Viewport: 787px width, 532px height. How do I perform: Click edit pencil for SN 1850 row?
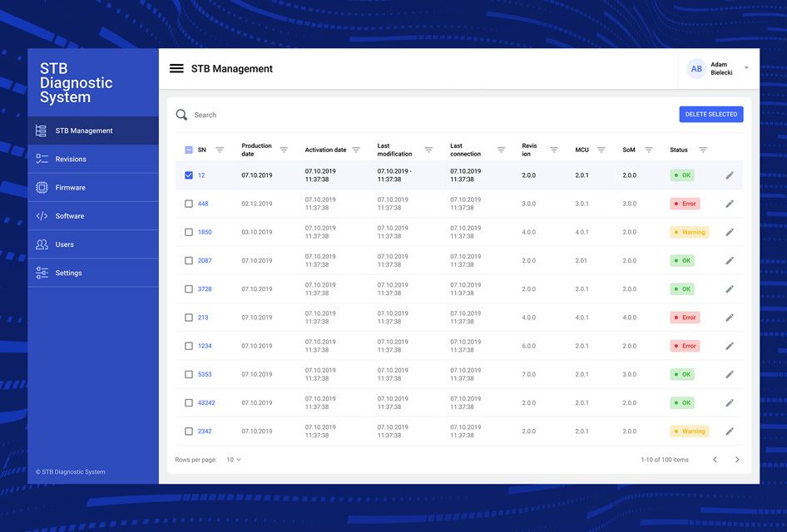tap(730, 232)
